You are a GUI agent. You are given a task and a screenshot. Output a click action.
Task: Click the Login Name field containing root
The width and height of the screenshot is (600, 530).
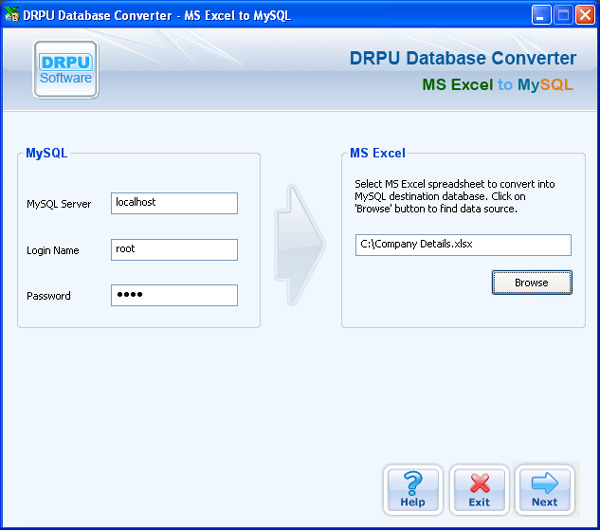coord(174,250)
